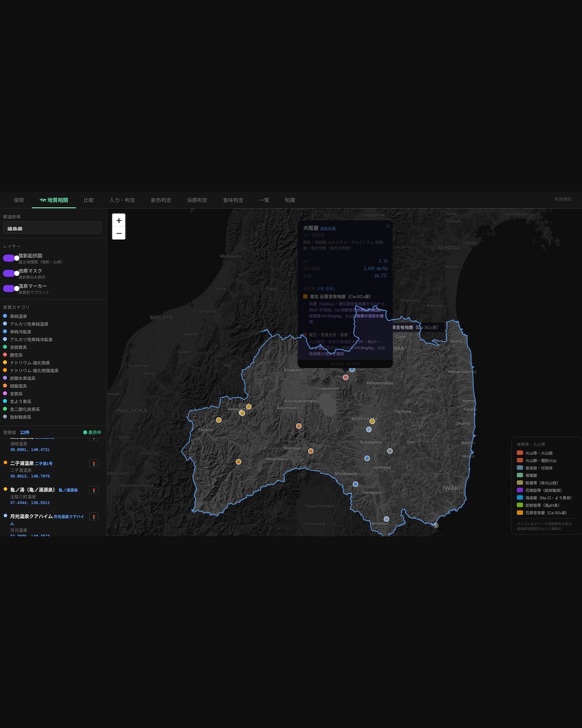Select the orange marker near Tadami
The width and height of the screenshot is (582, 728).
point(219,420)
